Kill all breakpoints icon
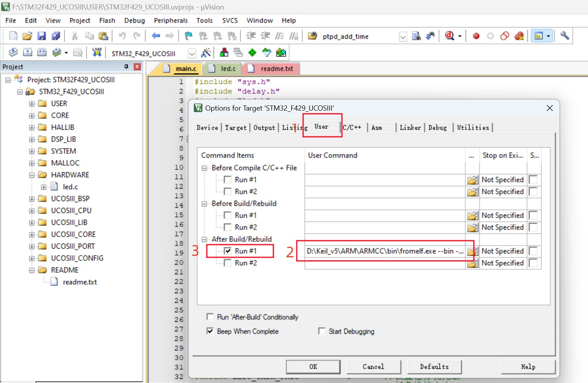 tap(519, 36)
